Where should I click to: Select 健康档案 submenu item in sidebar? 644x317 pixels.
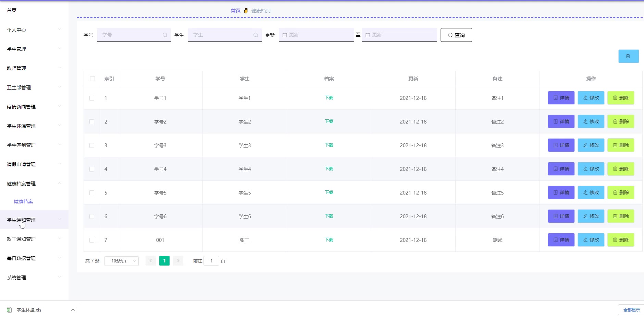tap(23, 201)
